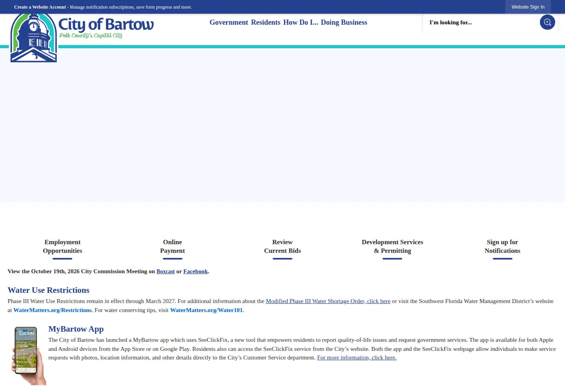
Task: Click the Water Use Restrictions heading
Action: point(49,290)
